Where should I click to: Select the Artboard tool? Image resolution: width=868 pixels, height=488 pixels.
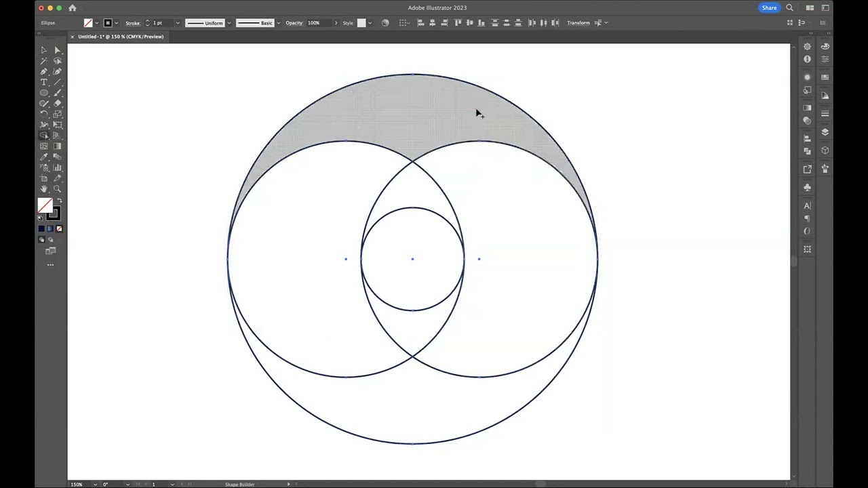click(44, 178)
